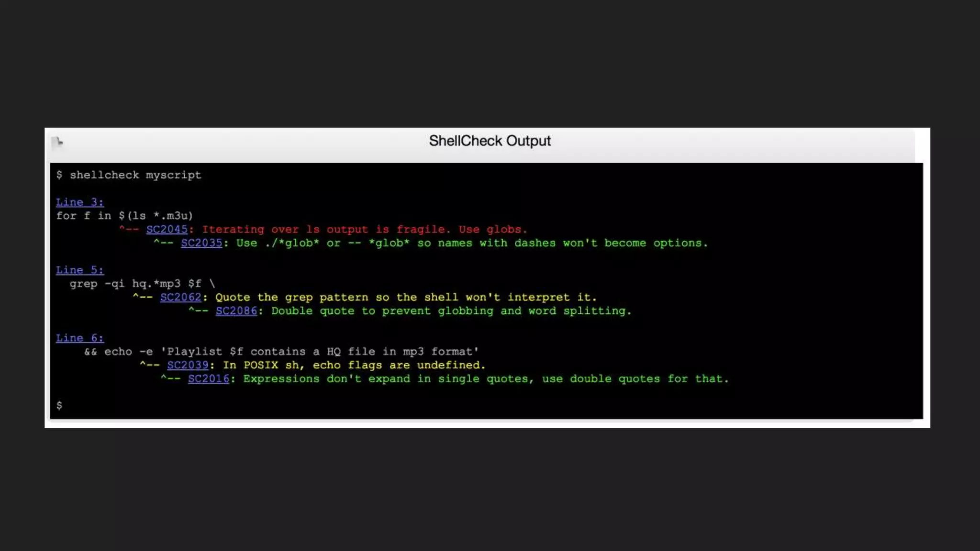The height and width of the screenshot is (551, 980).
Task: Open the Line 5 link
Action: click(79, 270)
